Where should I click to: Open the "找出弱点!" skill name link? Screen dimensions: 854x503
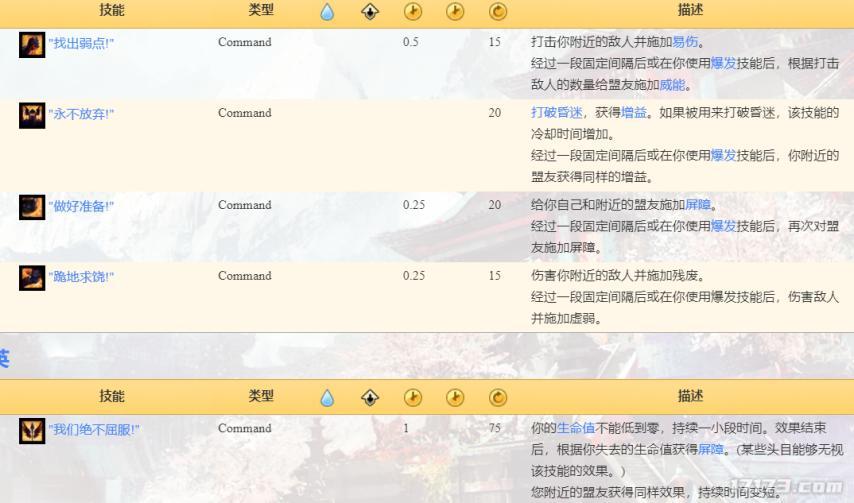tap(81, 44)
